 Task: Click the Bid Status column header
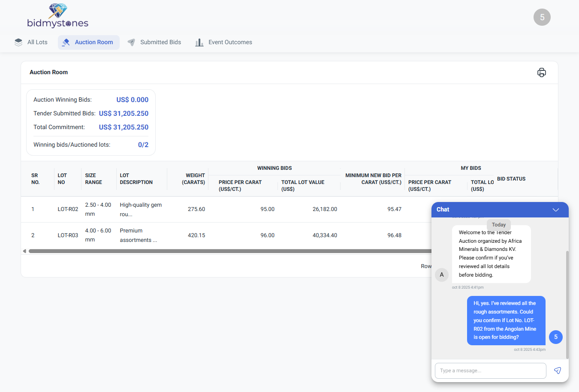(511, 179)
